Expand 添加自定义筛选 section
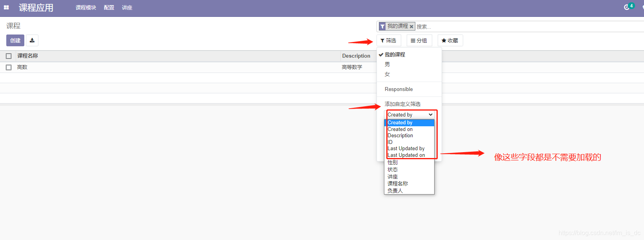The width and height of the screenshot is (644, 240). [x=402, y=104]
